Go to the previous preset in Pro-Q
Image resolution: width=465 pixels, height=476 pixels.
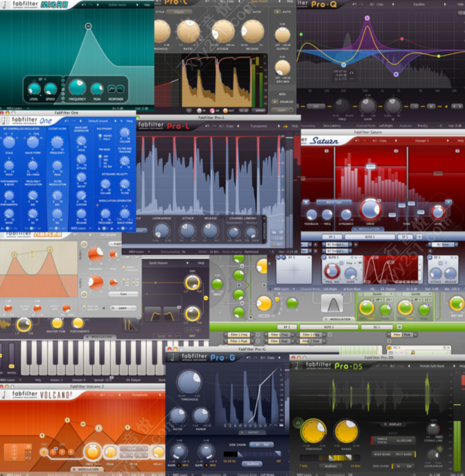[x=394, y=4]
